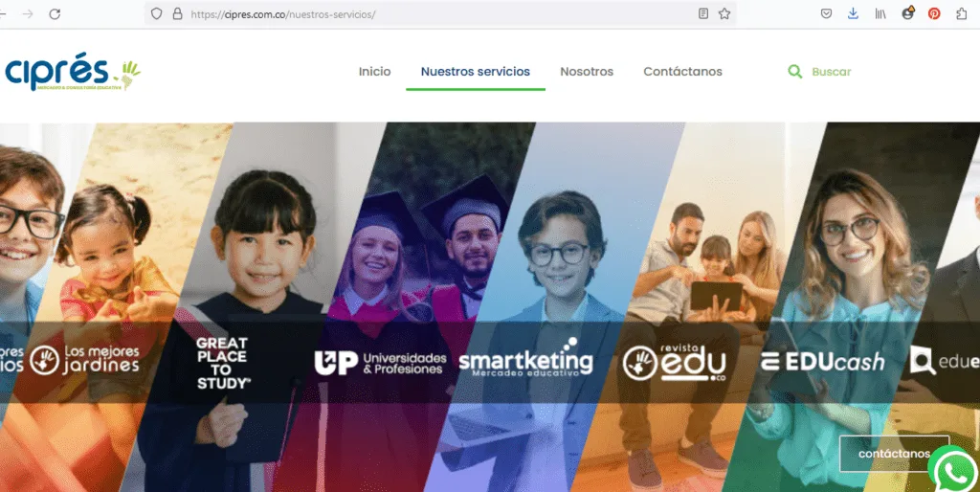Click the contáctanos outlined button
Screen dimensions: 980x492
click(x=894, y=454)
